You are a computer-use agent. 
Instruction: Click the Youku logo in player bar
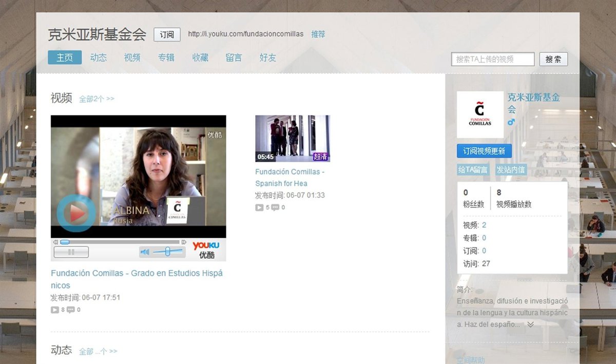pyautogui.click(x=206, y=250)
